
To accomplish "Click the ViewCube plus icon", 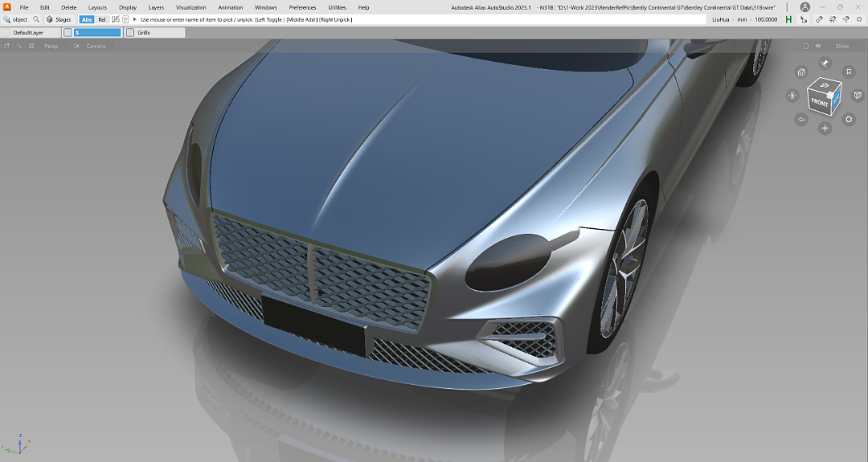I will pos(825,129).
